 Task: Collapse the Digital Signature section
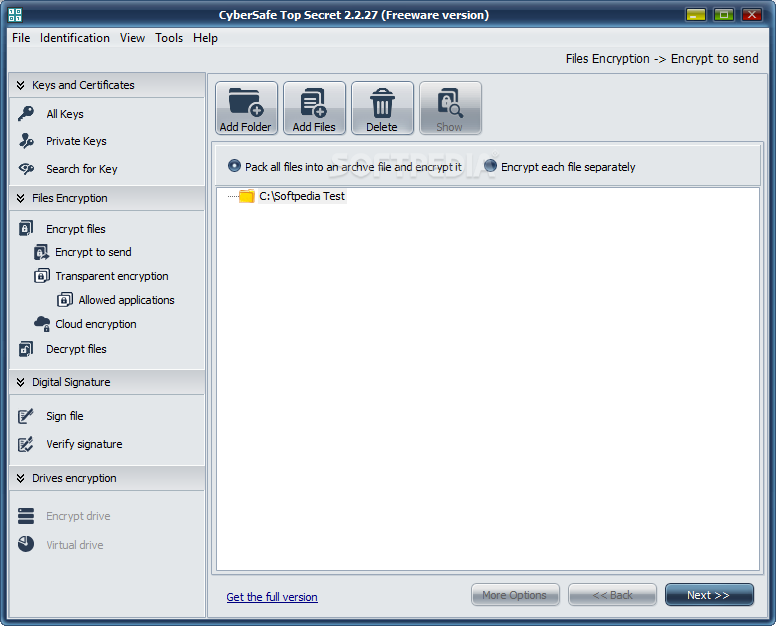20,382
